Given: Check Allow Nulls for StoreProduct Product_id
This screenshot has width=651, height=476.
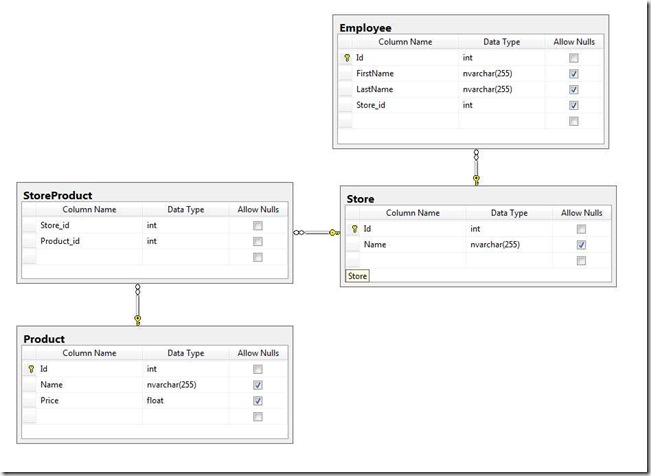Looking at the screenshot, I should click(258, 241).
